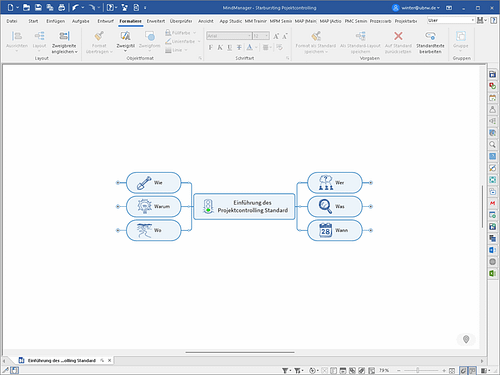This screenshot has width=500, height=375.
Task: Click the vertical scrollbar thumb
Action: pos(482,207)
